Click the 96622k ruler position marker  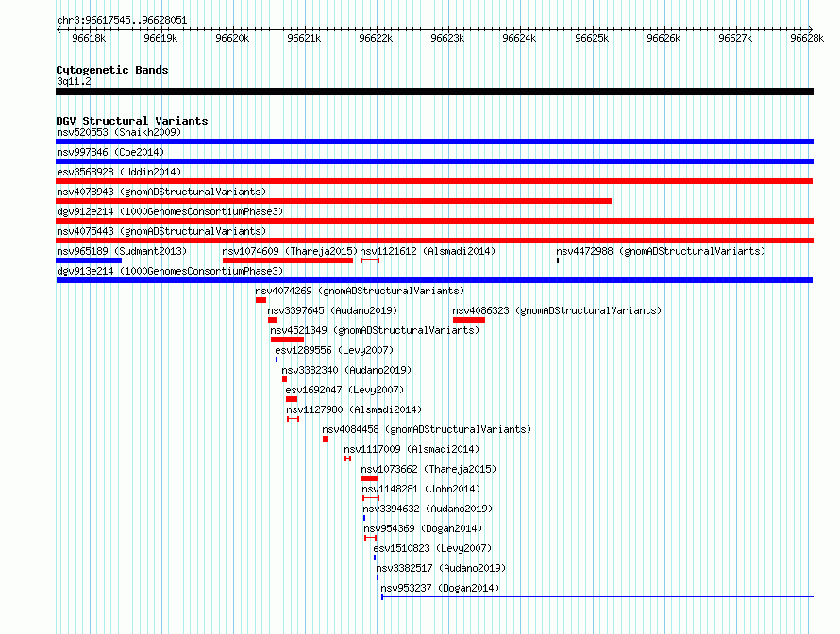click(x=376, y=38)
